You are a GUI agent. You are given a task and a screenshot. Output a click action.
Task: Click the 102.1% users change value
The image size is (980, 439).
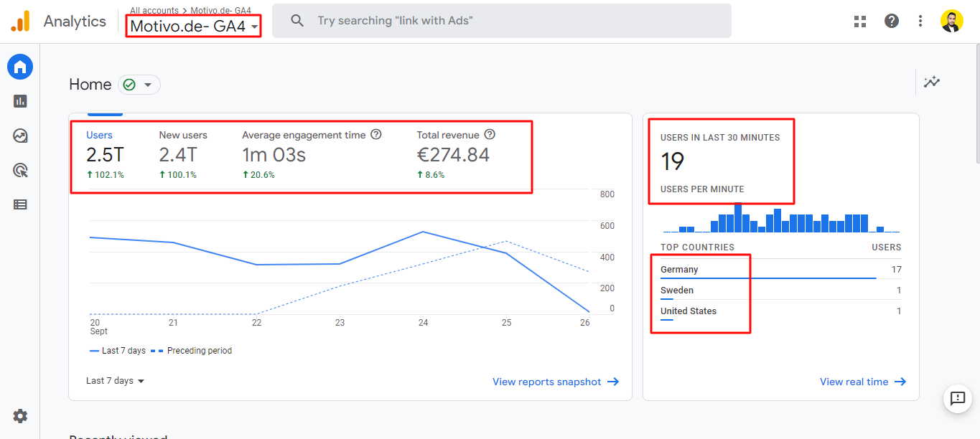click(x=106, y=175)
